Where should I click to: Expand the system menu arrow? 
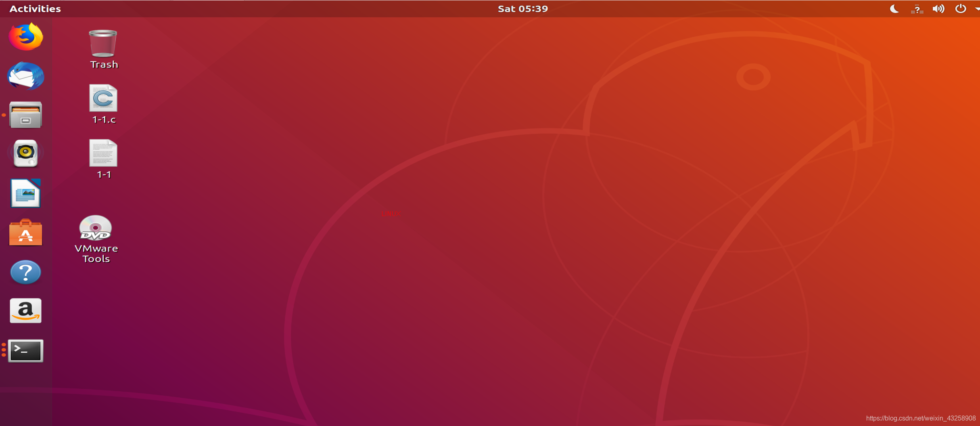(x=977, y=9)
